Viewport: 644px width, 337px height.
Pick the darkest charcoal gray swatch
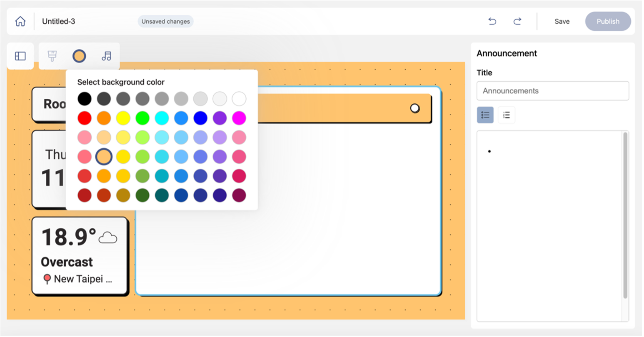(104, 99)
